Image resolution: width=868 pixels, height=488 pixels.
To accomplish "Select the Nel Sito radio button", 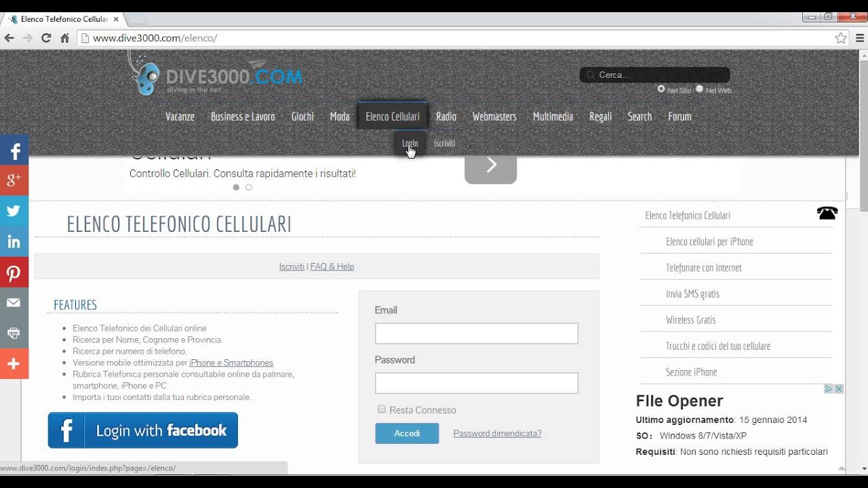I will [661, 89].
